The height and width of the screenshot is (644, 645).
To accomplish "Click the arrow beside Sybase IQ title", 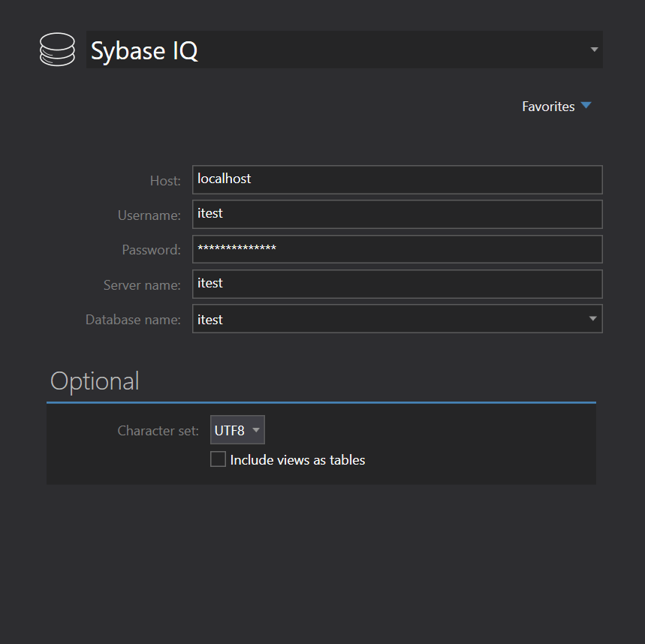I will click(594, 50).
